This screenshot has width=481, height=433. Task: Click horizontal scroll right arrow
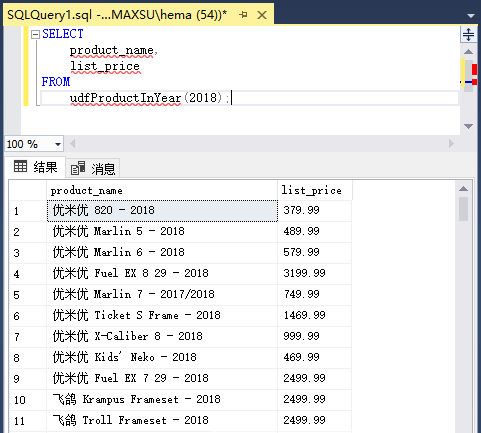coord(451,144)
